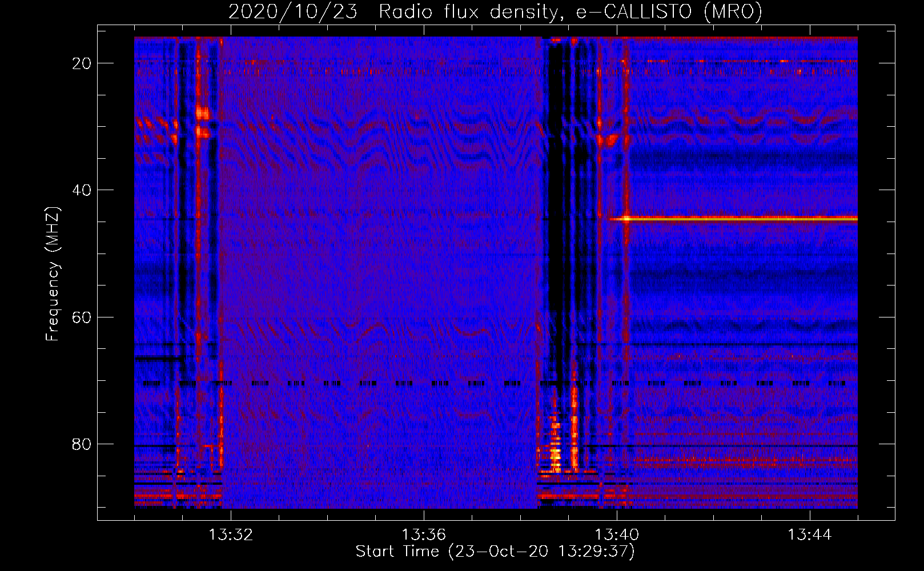Click the 13:40 time tick label
Viewport: 924px width, 571px height.
pyautogui.click(x=617, y=535)
